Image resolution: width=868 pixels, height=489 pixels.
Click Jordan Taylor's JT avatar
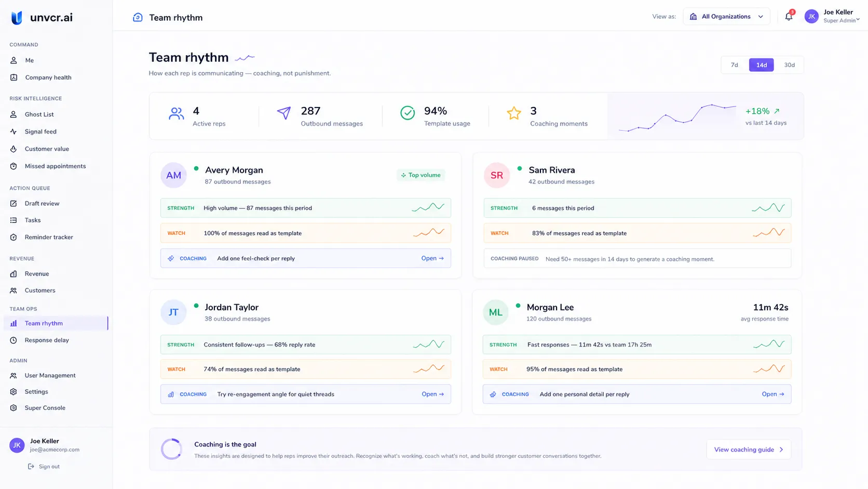[x=173, y=312]
